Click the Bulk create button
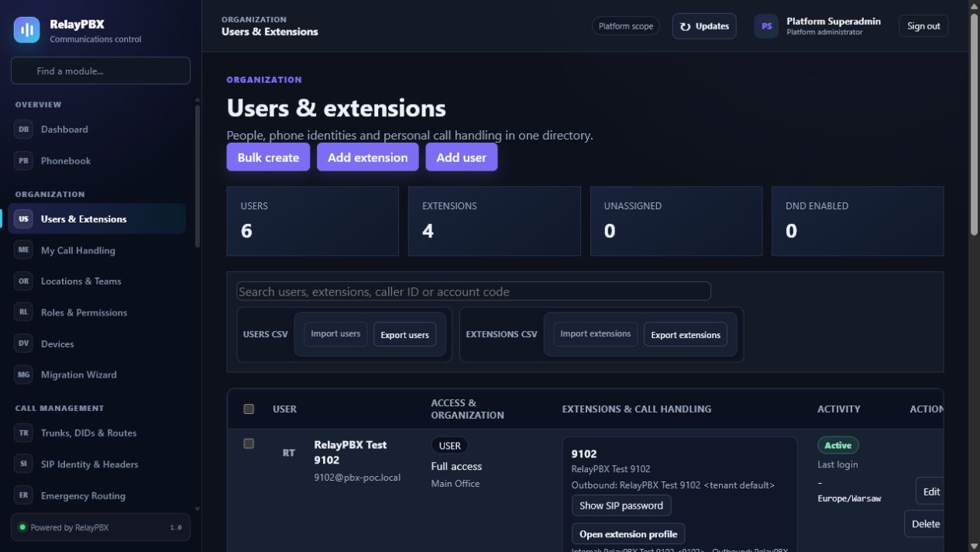 268,157
